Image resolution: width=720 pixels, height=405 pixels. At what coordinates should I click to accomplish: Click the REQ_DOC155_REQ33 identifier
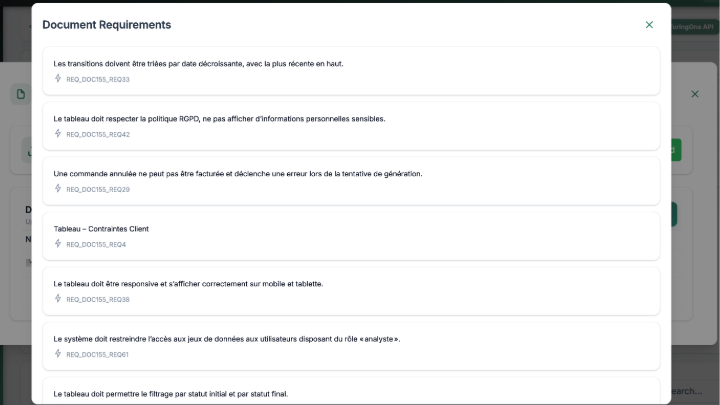click(x=98, y=79)
